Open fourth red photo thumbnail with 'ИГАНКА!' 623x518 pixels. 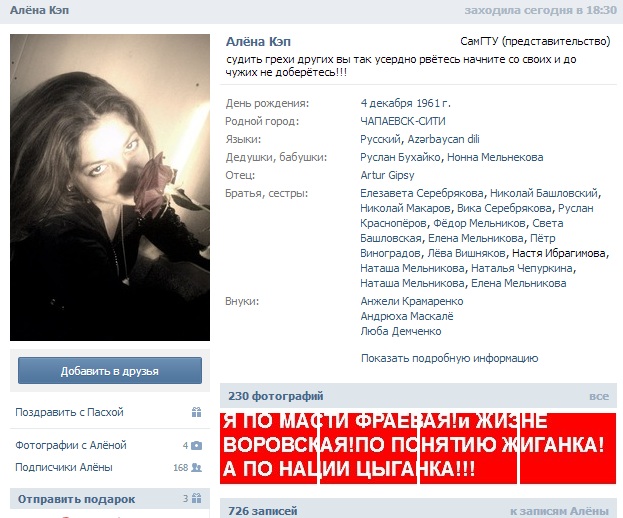(568, 448)
